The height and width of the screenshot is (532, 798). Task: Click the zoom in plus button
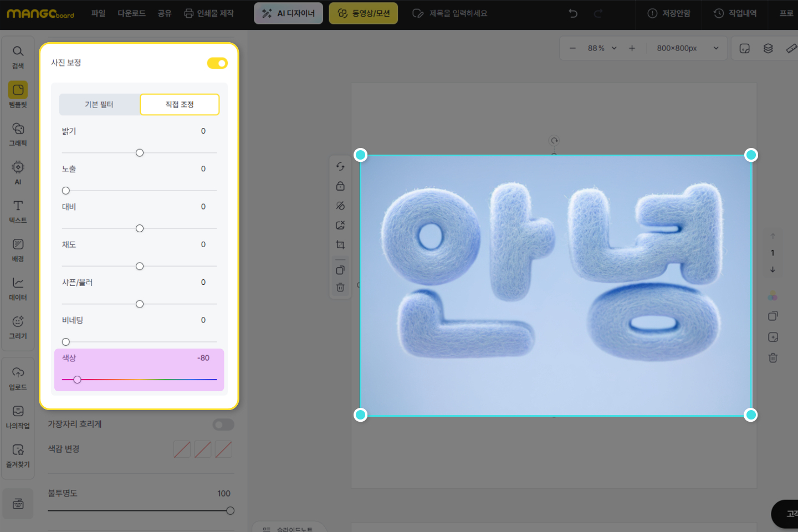632,48
